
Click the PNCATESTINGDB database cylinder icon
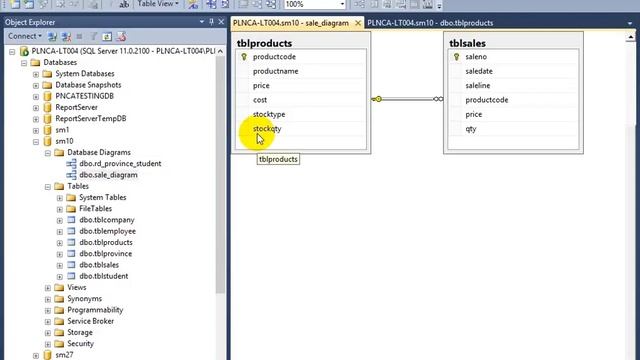tap(47, 96)
